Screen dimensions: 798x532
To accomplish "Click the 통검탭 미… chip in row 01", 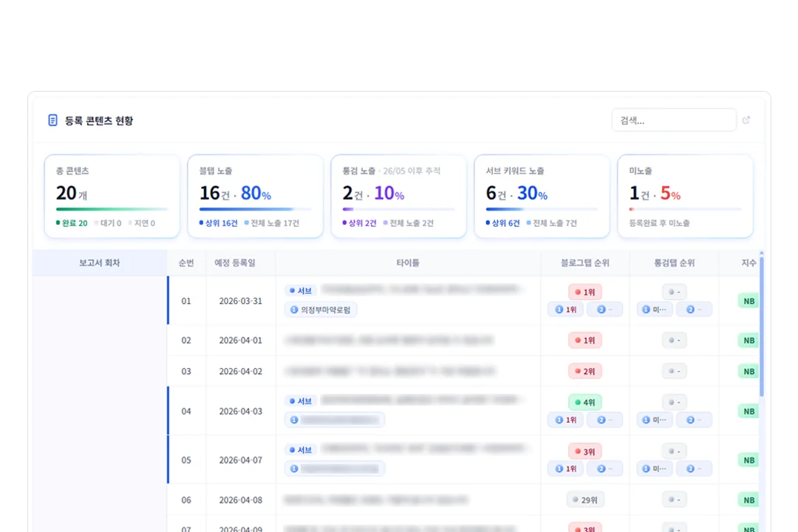I will point(655,310).
